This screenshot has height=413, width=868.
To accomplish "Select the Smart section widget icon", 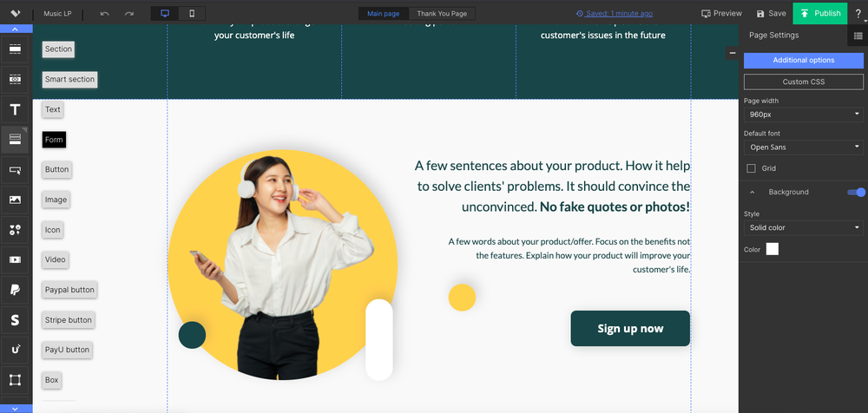I will click(15, 79).
